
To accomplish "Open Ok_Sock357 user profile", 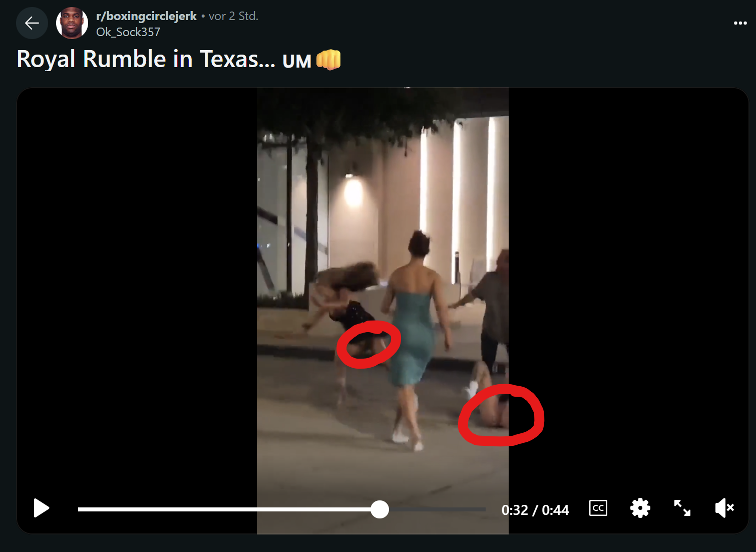I will pyautogui.click(x=128, y=32).
